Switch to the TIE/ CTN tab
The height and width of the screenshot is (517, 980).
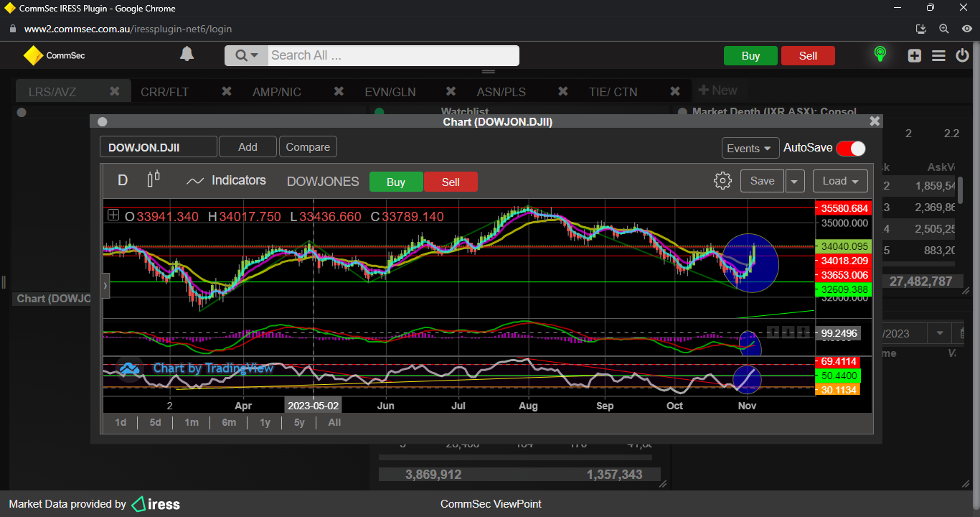[613, 92]
